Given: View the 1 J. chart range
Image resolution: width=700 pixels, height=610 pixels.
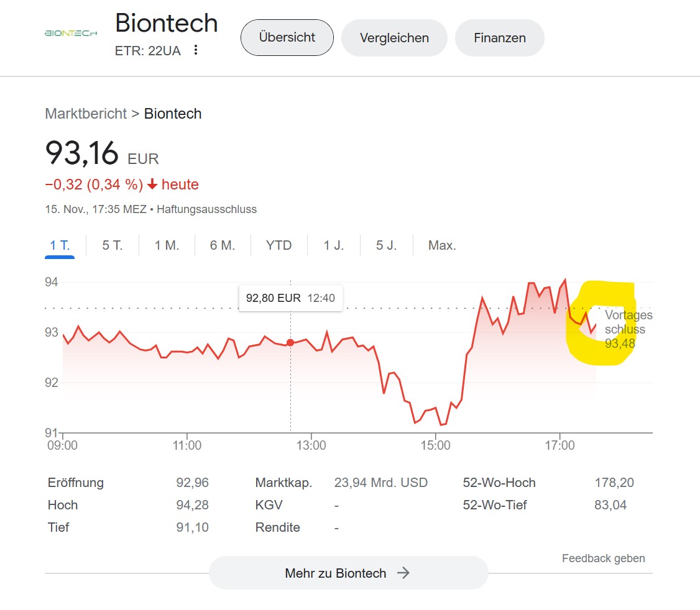Looking at the screenshot, I should [x=333, y=245].
